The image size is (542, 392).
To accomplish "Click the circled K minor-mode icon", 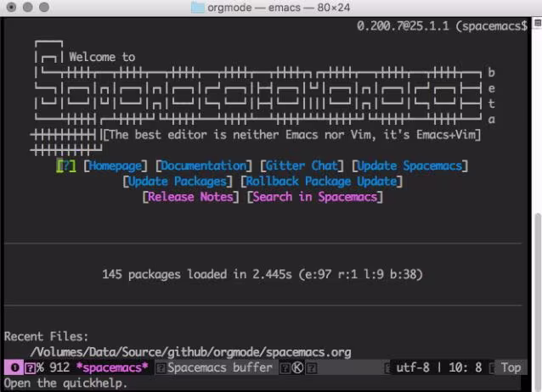I will pyautogui.click(x=297, y=368).
